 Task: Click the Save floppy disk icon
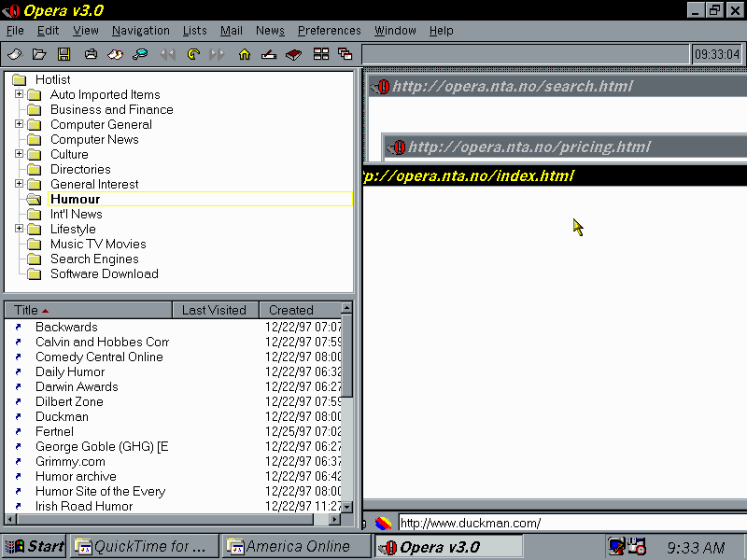(x=63, y=54)
